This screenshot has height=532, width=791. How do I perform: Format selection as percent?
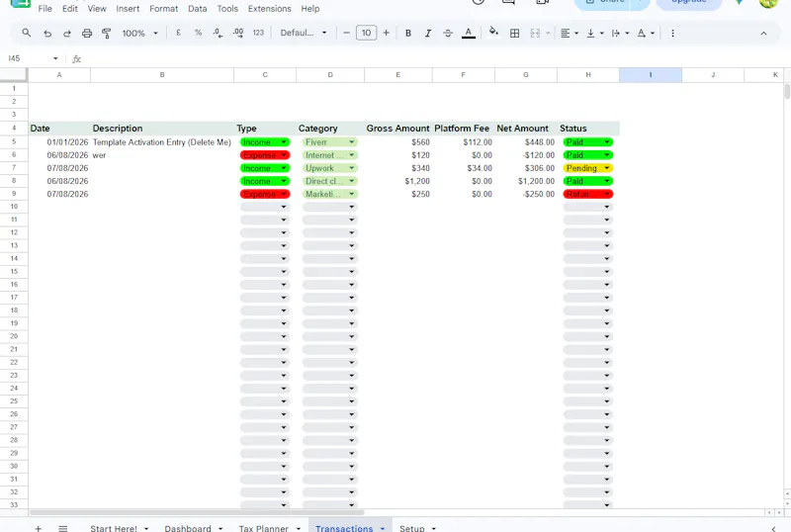point(199,33)
